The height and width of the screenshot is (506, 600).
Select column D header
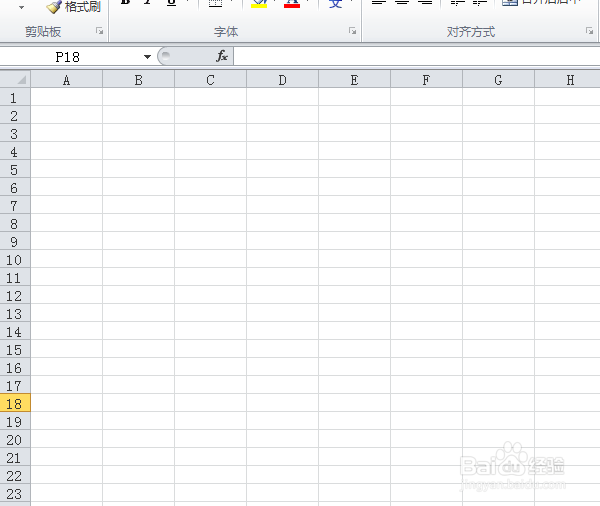[x=282, y=80]
